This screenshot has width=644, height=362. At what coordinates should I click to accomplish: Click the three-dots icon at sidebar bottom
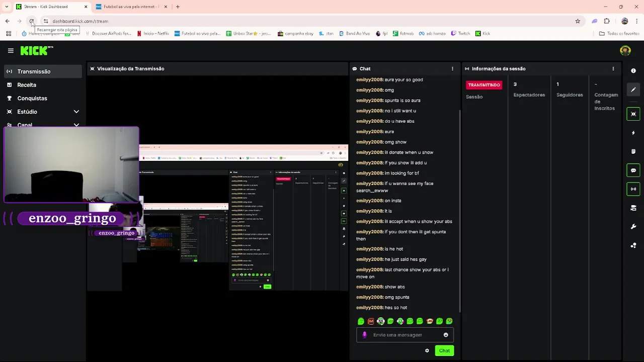(633, 245)
